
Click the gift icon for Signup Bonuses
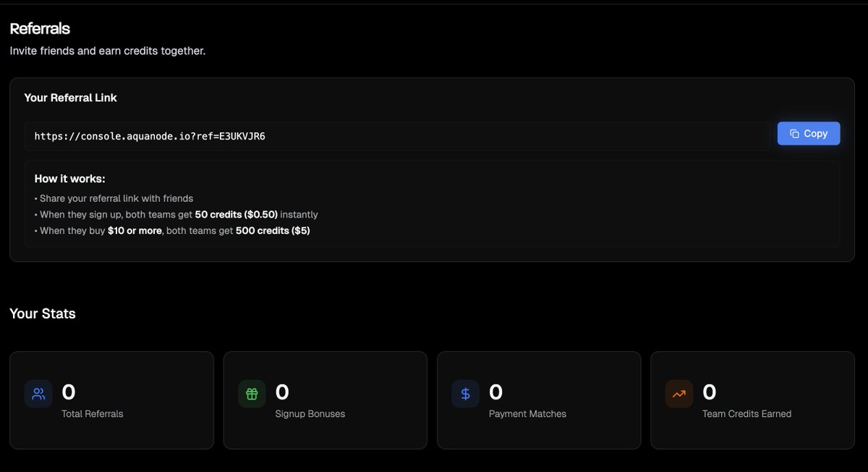252,394
